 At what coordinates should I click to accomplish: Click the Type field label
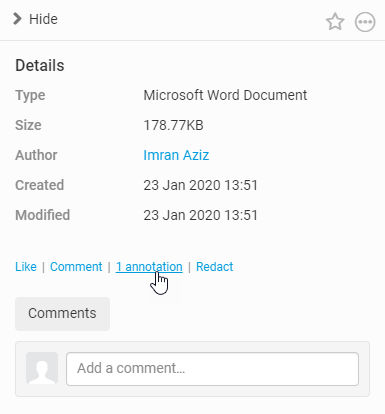30,96
